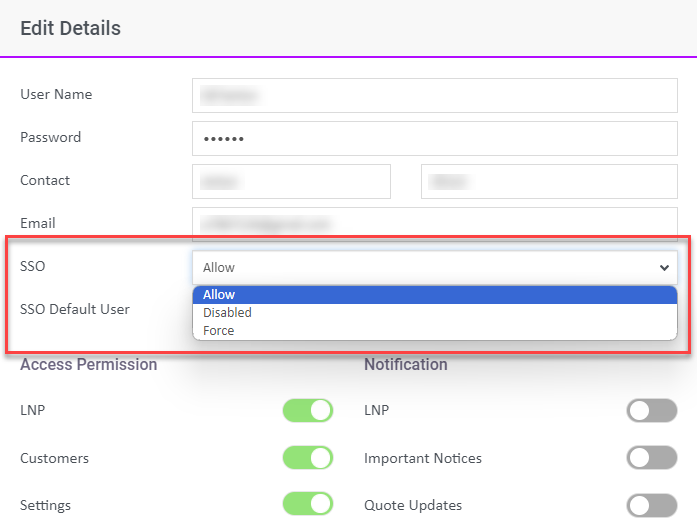Turn off the Customers access toggle
This screenshot has width=697, height=524.
(x=307, y=458)
